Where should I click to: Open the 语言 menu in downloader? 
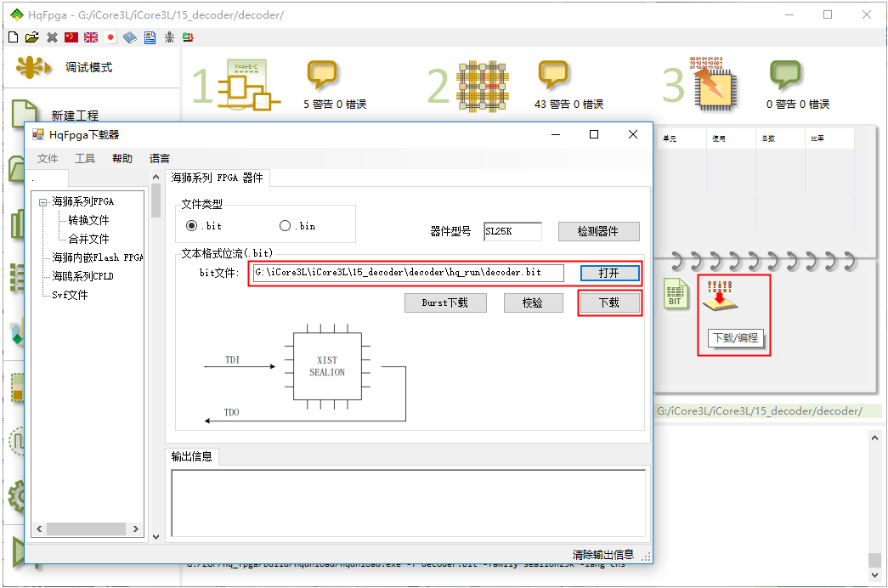[x=160, y=159]
